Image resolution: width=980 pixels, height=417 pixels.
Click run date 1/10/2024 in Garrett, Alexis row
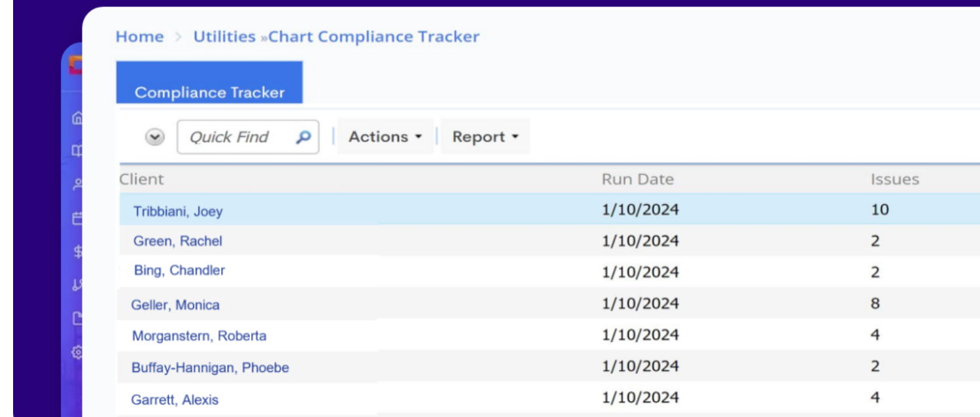(x=640, y=397)
